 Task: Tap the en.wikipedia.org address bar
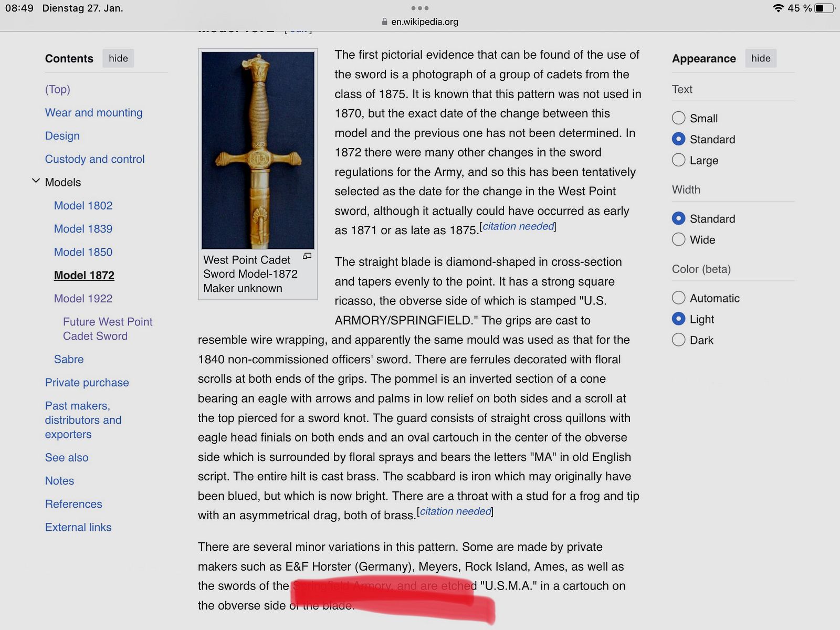pyautogui.click(x=424, y=22)
